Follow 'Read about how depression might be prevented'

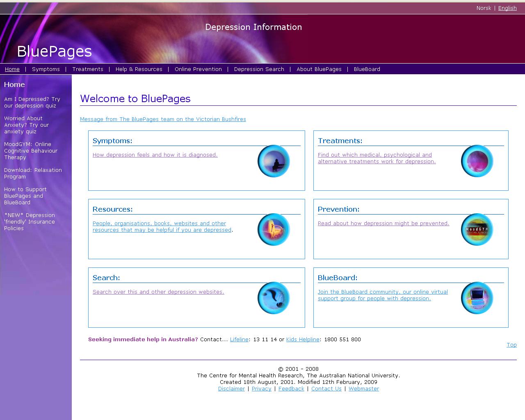[383, 224]
